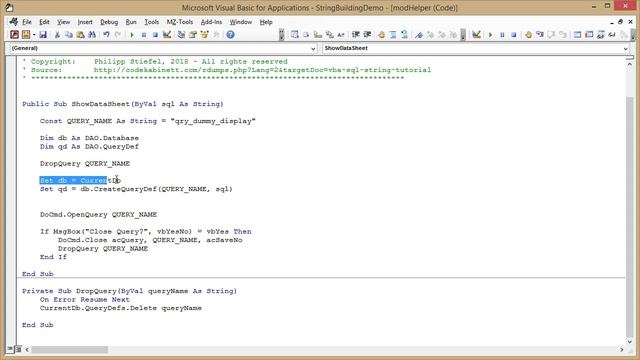The height and width of the screenshot is (360, 640).
Task: Click the horizontal scrollbar right arrow
Action: click(x=622, y=350)
